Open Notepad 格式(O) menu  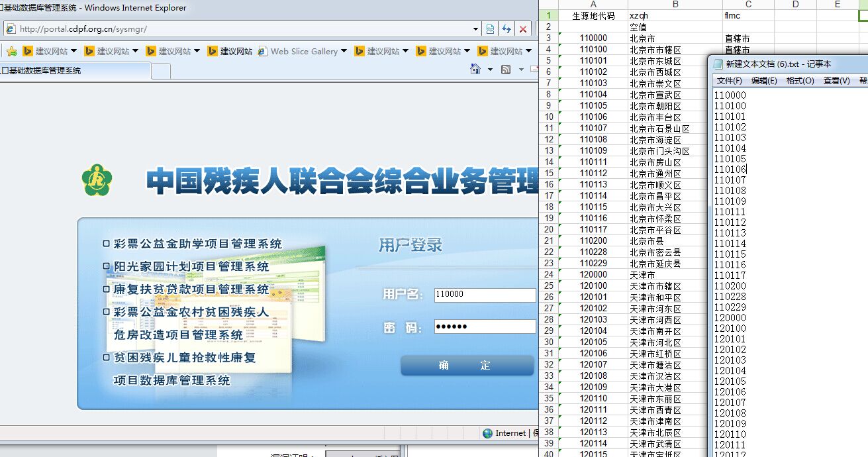tap(800, 81)
